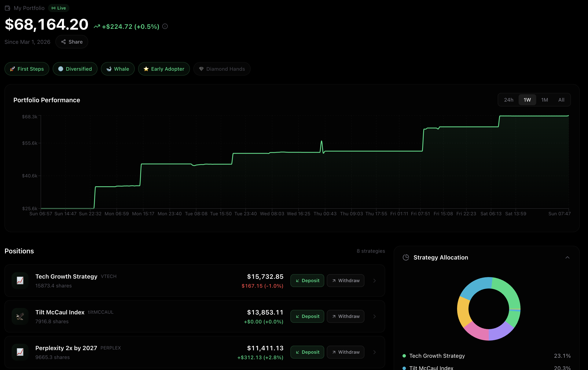Collapse the Strategy Allocation panel
This screenshot has height=370, width=588.
coord(567,257)
